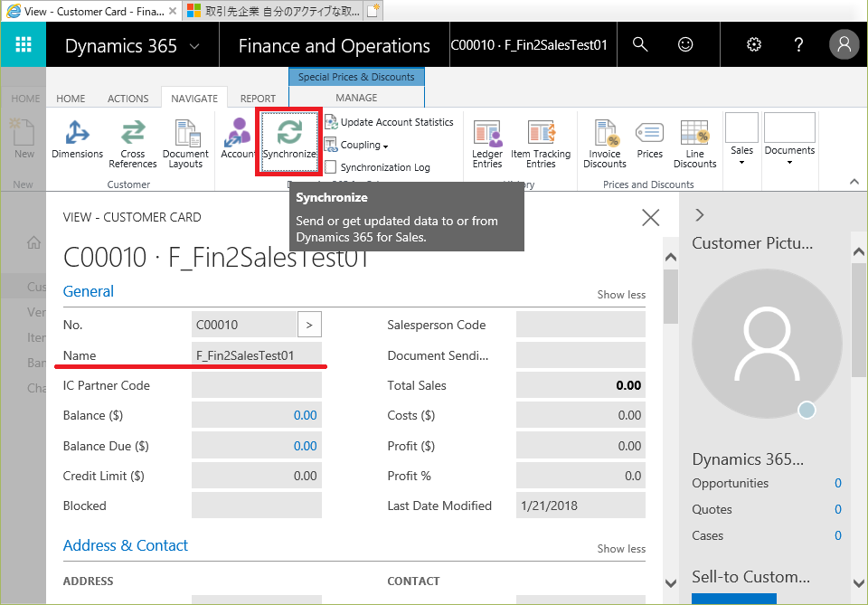
Task: Open the feedback smiley icon
Action: point(685,44)
